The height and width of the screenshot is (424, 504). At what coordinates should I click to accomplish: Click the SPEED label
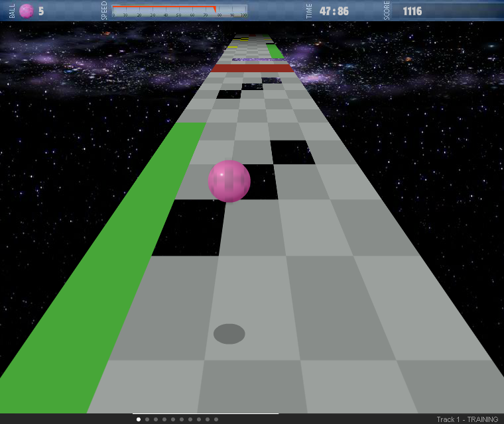(x=104, y=11)
